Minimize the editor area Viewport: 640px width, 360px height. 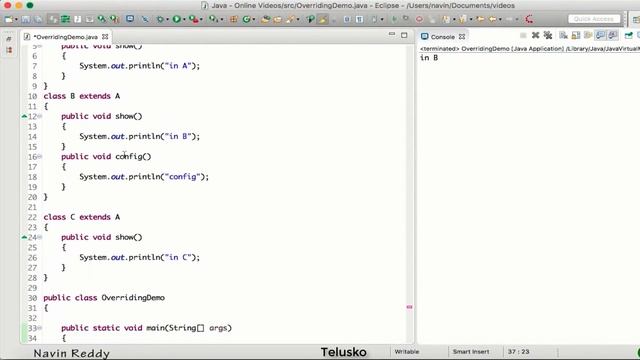pyautogui.click(x=392, y=35)
